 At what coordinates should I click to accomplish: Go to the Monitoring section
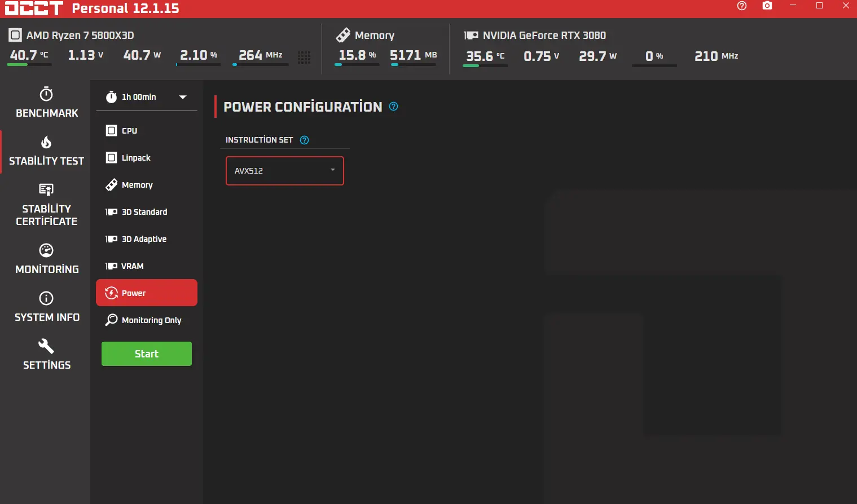46,259
